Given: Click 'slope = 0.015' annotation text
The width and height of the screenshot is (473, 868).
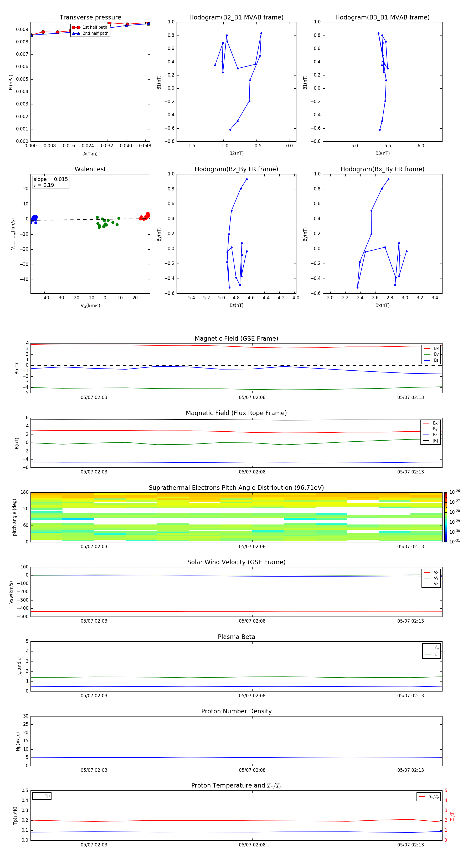Looking at the screenshot, I should click(51, 179).
